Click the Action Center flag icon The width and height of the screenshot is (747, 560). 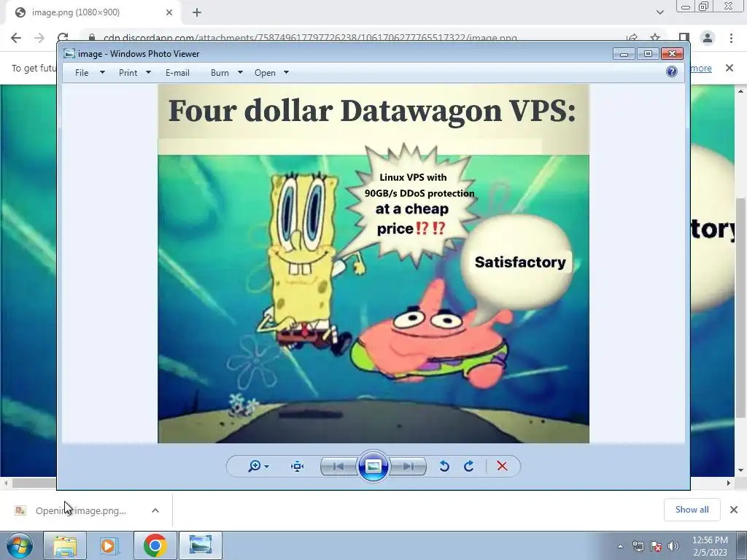656,546
